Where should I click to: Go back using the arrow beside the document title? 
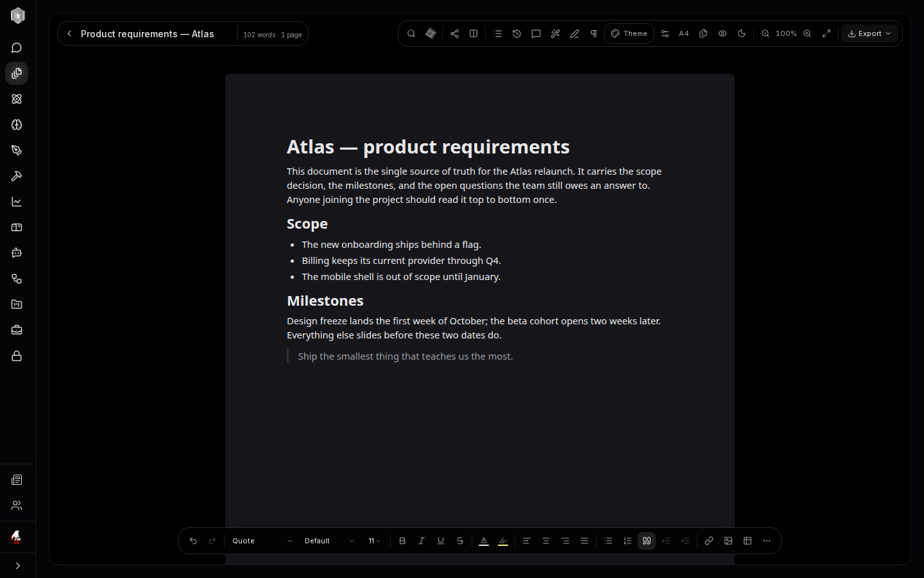(69, 33)
